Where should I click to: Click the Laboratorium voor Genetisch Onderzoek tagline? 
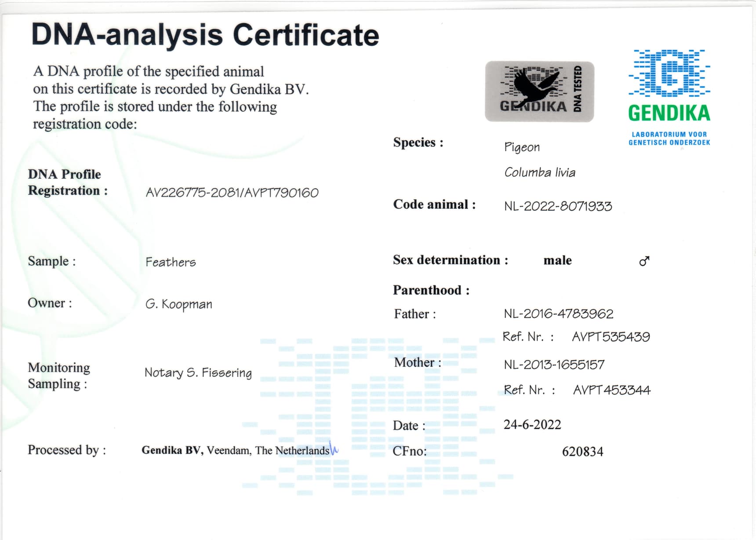coord(669,139)
